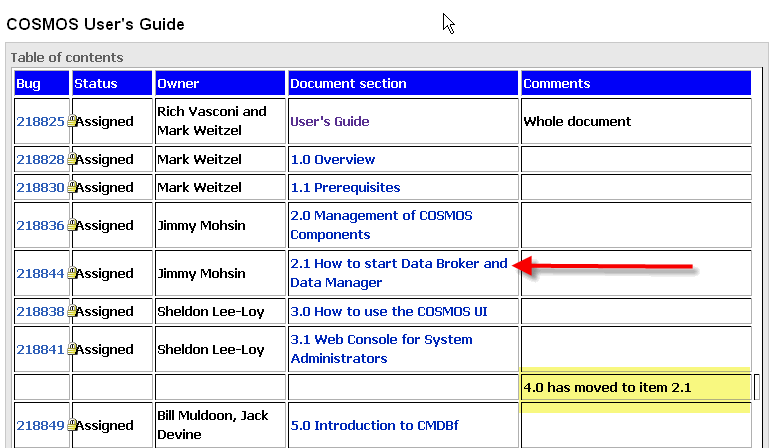Click the lock icon beside bug 218828
Screen dimensions: 783x448
pyautogui.click(x=72, y=158)
